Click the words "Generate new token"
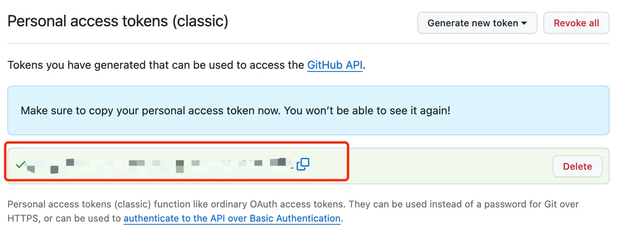The height and width of the screenshot is (242, 644). click(x=472, y=23)
